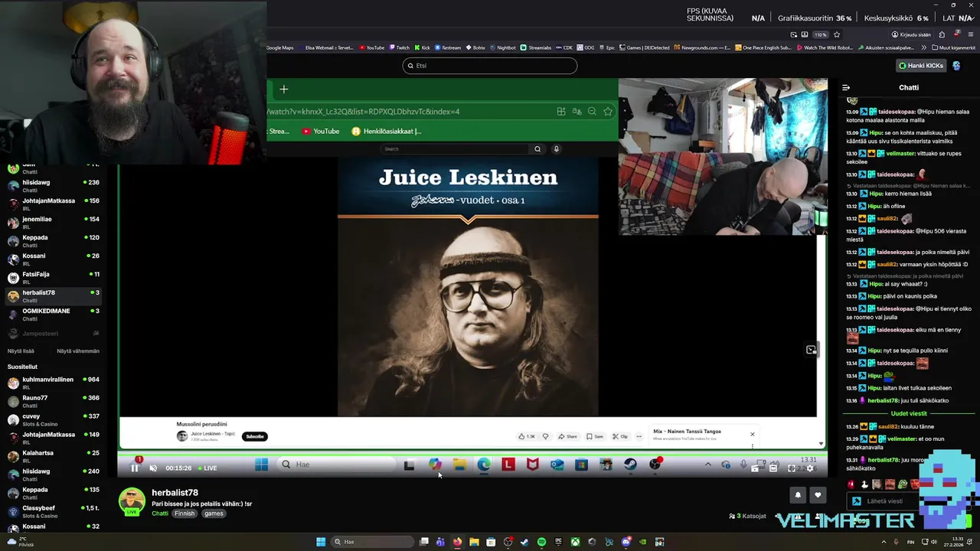Open Streamlabs bookmark in toolbar
This screenshot has height=551, width=980.
click(x=535, y=47)
